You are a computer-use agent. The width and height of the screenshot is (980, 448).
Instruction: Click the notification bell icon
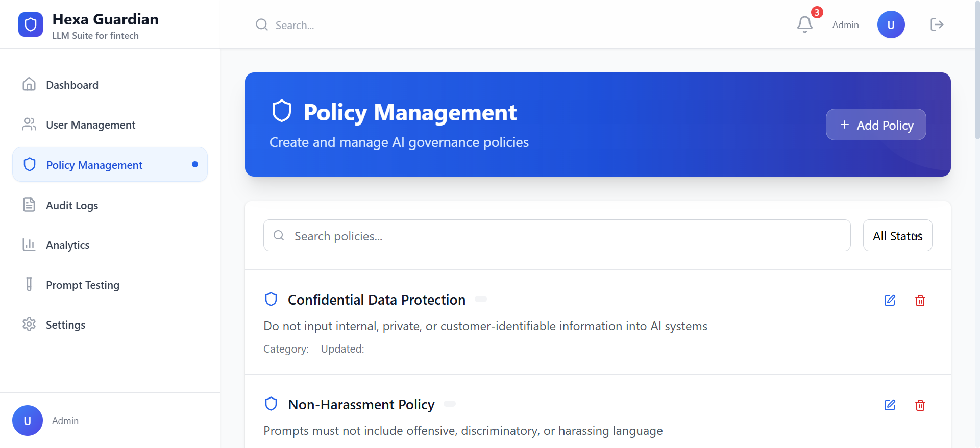[804, 24]
